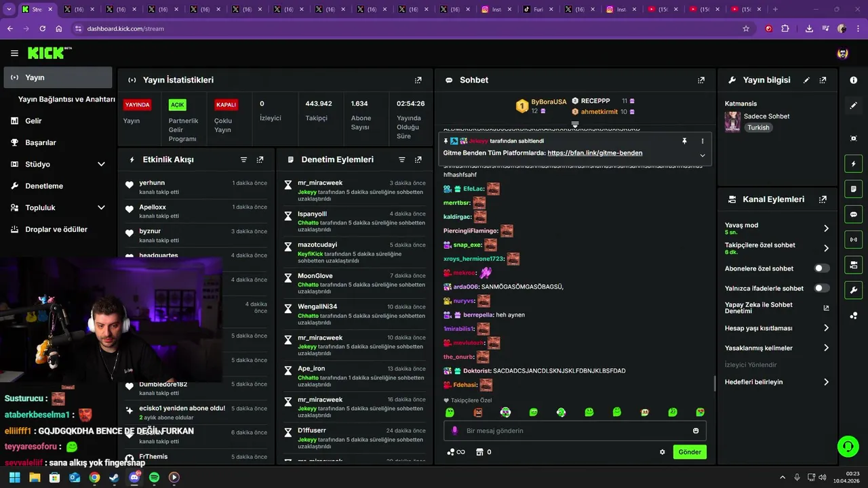This screenshot has width=868, height=488.
Task: Click the document moderation-log icon in right sidebar
Action: [x=853, y=189]
